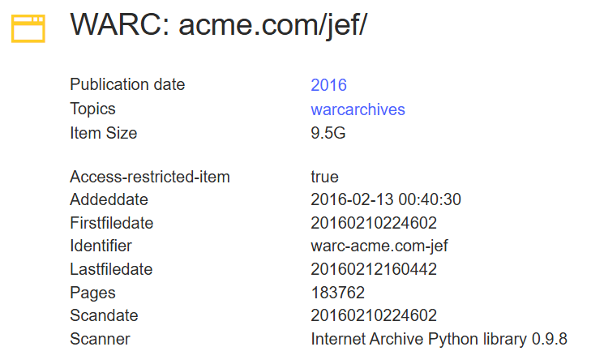Click the Firstfiledate label
The image size is (604, 364).
pos(111,223)
